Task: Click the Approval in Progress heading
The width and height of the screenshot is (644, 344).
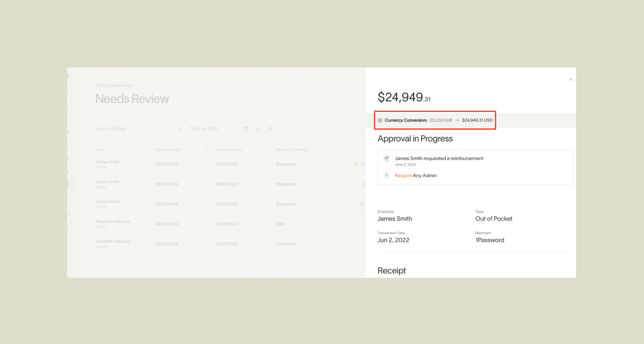Action: coord(415,139)
